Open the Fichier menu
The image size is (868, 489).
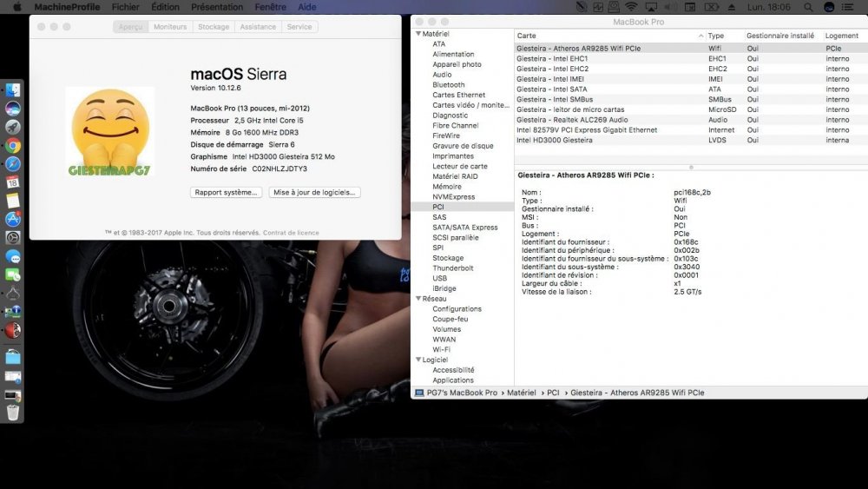point(126,7)
